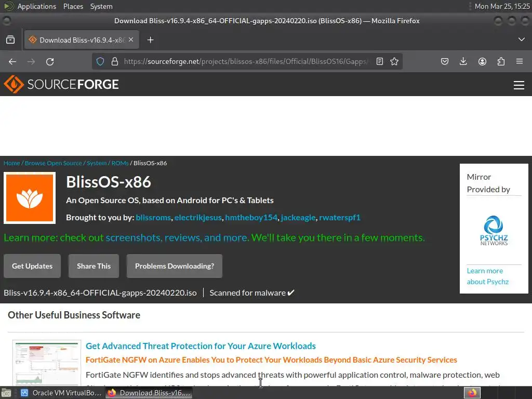Screen dimensions: 532x399
Task: Click Problems Downloading? button
Action: (x=175, y=266)
